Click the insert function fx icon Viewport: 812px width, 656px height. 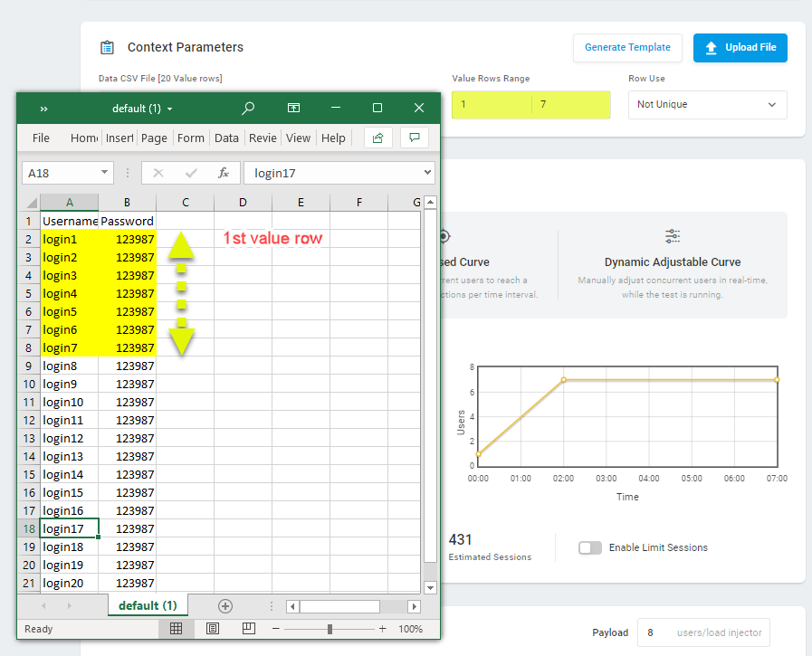224,173
